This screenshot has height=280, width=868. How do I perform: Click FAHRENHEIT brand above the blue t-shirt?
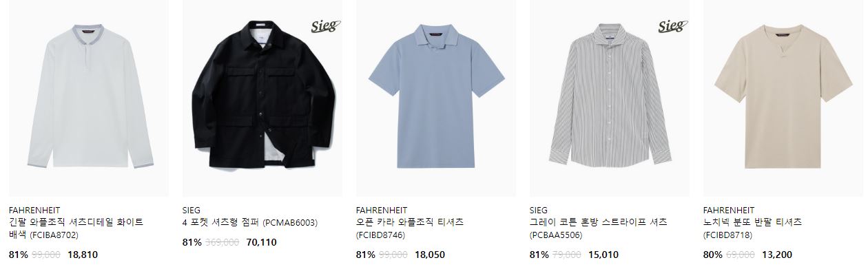coord(383,210)
